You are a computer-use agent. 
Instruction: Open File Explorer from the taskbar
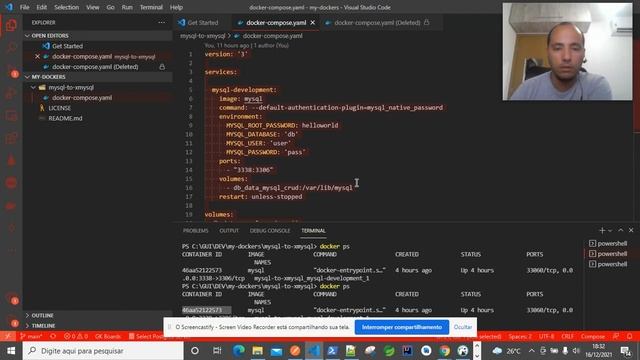tap(258, 351)
